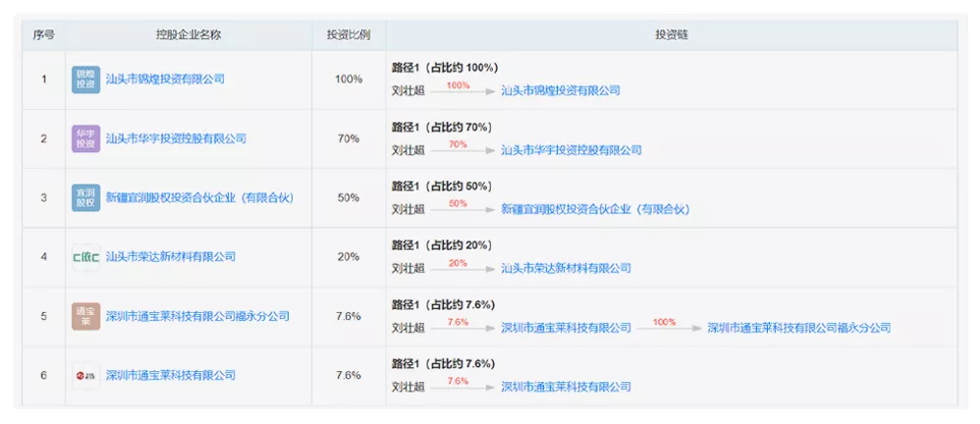Click 福永分公司 at the end of row 5's chain
The height and width of the screenshot is (424, 980).
click(x=798, y=328)
